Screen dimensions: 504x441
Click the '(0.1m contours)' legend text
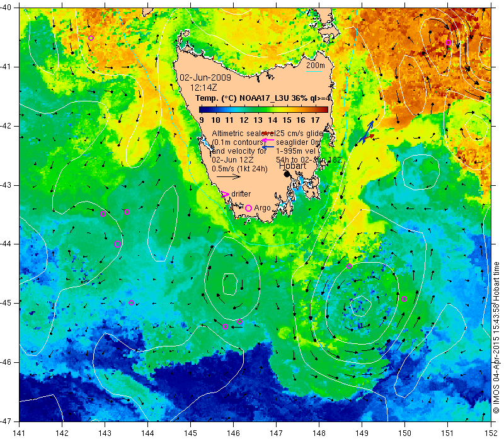(x=238, y=142)
